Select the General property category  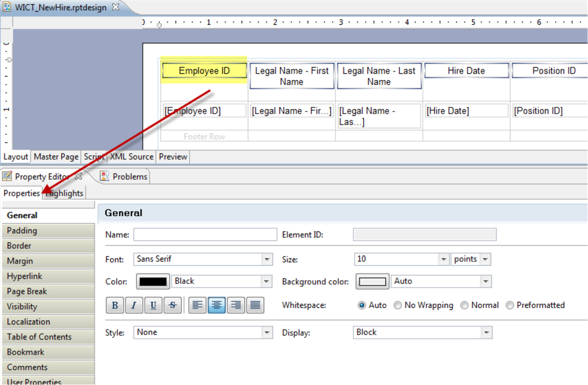(x=48, y=216)
